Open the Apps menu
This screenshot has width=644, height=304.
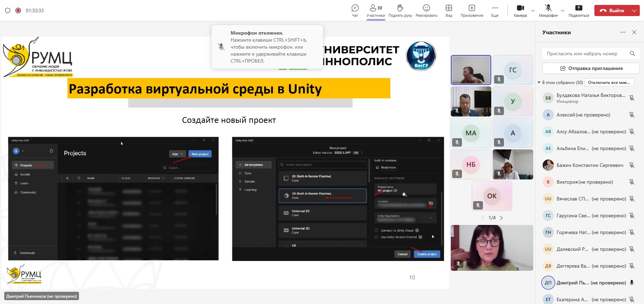472,10
